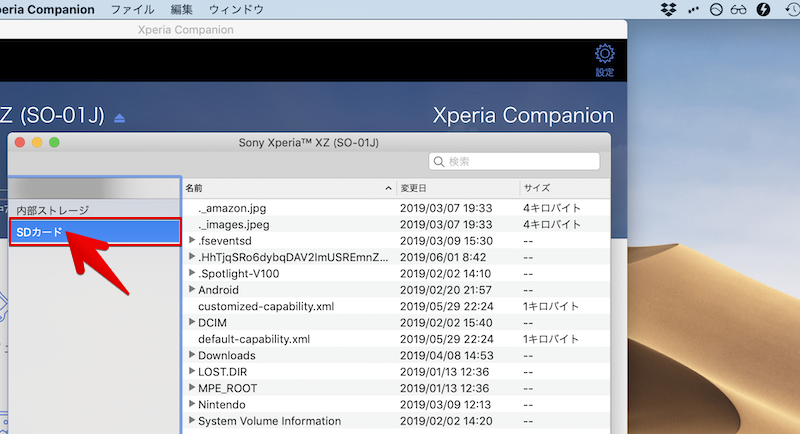Click the glasses icon in the menu bar
Image resolution: width=800 pixels, height=434 pixels.
739,9
